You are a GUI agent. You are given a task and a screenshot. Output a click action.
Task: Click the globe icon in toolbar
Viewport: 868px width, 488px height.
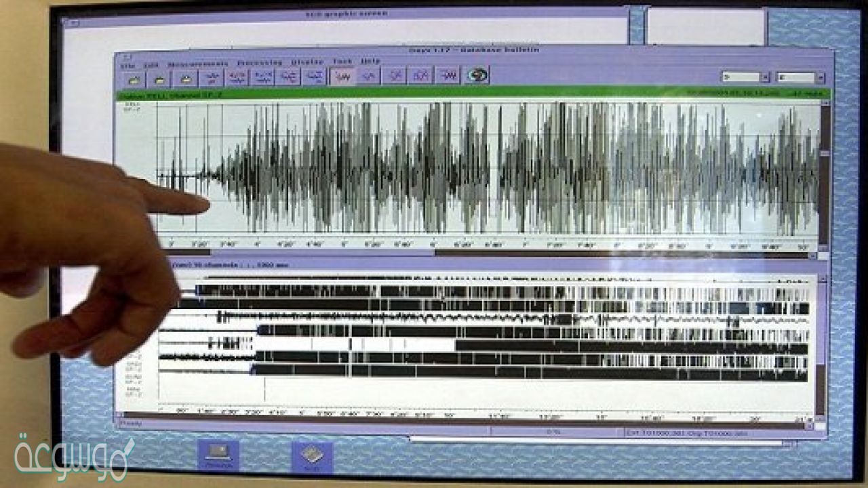coord(477,75)
